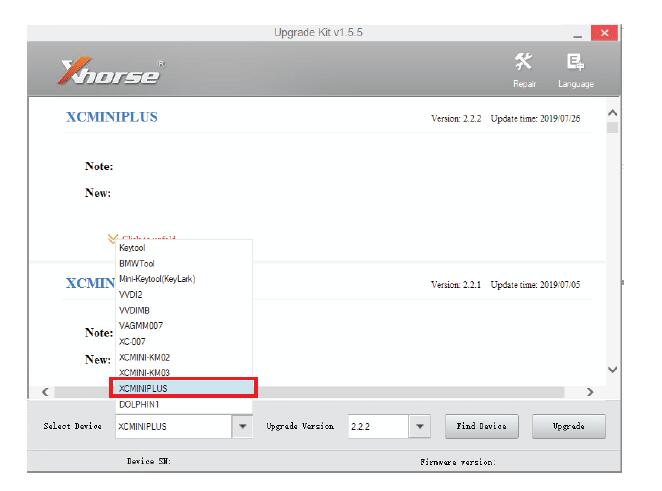
Task: Choose DOLPHIN1 from device list
Action: click(184, 404)
